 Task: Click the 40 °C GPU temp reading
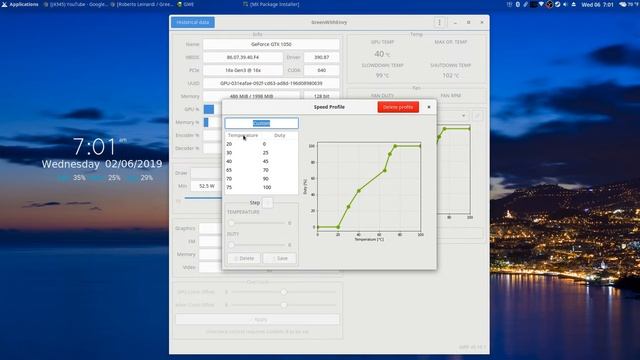pos(382,54)
